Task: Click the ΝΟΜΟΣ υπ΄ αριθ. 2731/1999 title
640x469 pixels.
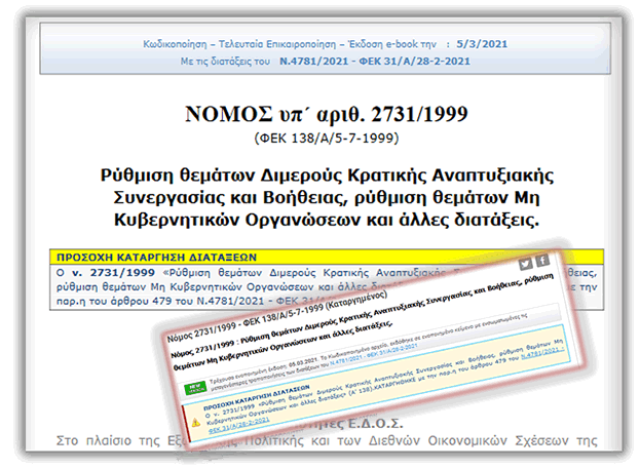Action: 327,114
